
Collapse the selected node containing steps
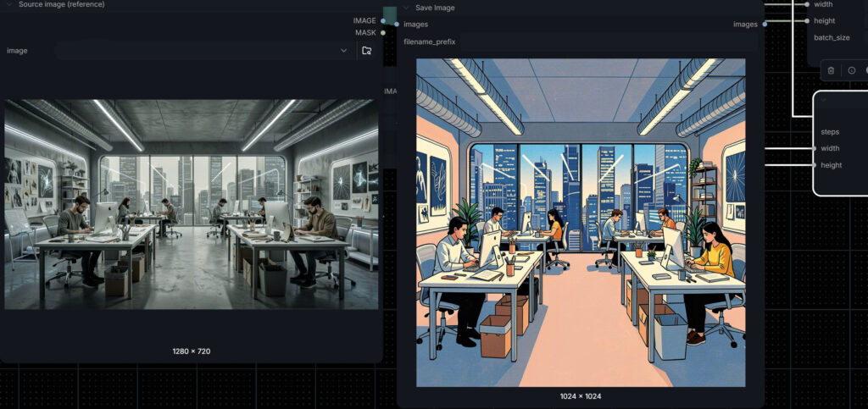point(823,100)
